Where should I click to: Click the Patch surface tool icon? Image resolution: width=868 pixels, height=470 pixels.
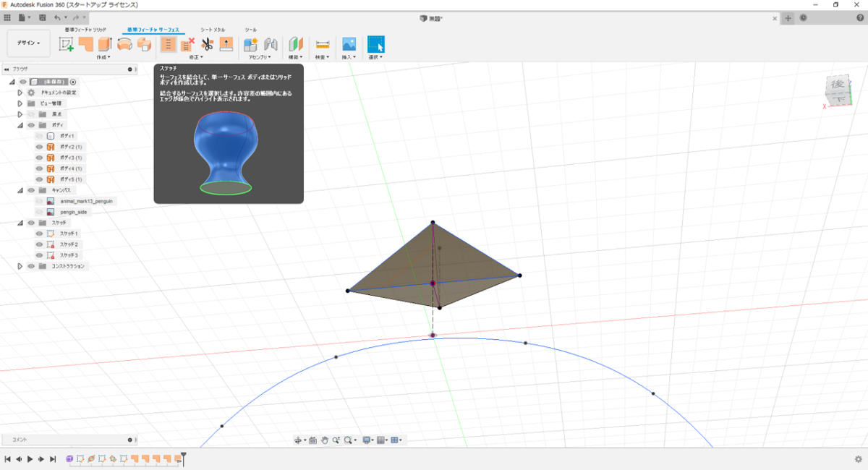(x=86, y=44)
